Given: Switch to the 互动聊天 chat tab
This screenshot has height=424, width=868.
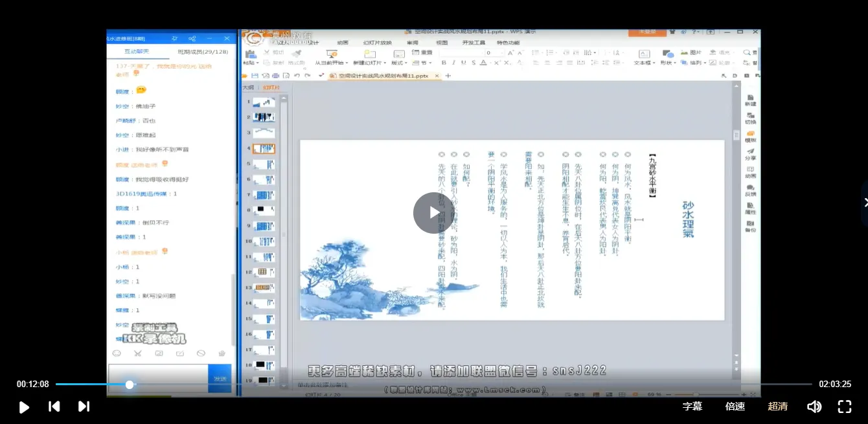Looking at the screenshot, I should (x=137, y=52).
